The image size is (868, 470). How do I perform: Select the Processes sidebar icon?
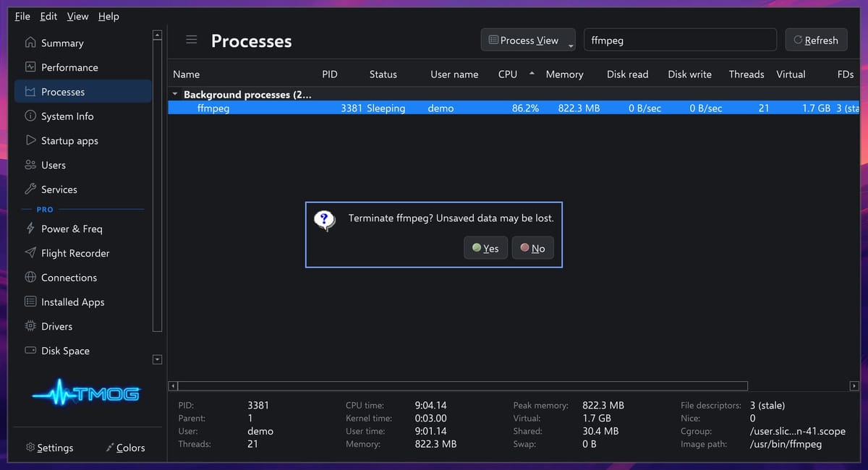(x=30, y=92)
